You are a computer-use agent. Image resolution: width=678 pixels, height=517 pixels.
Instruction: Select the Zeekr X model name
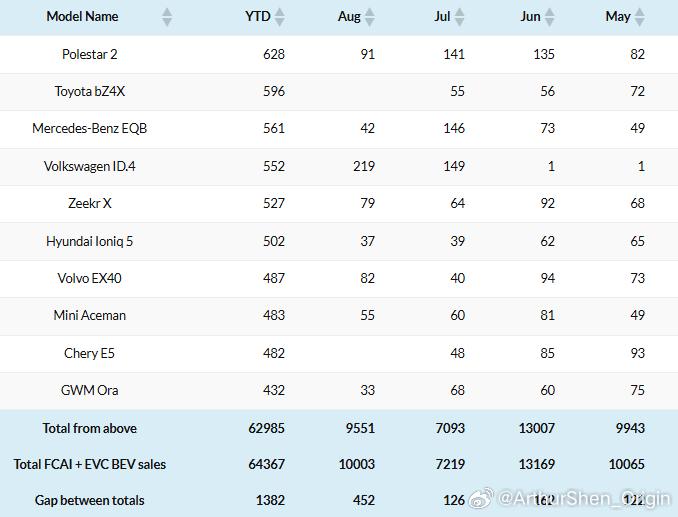click(x=90, y=203)
